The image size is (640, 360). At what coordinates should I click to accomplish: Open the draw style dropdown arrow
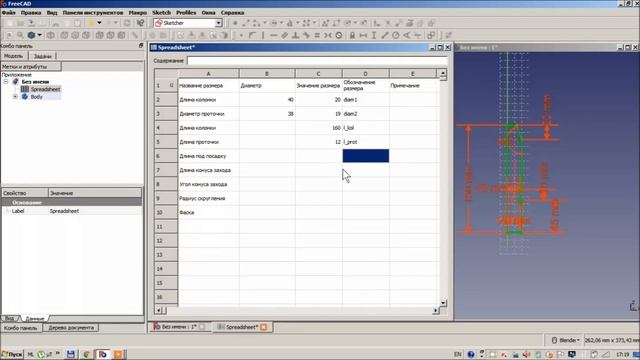(39, 36)
